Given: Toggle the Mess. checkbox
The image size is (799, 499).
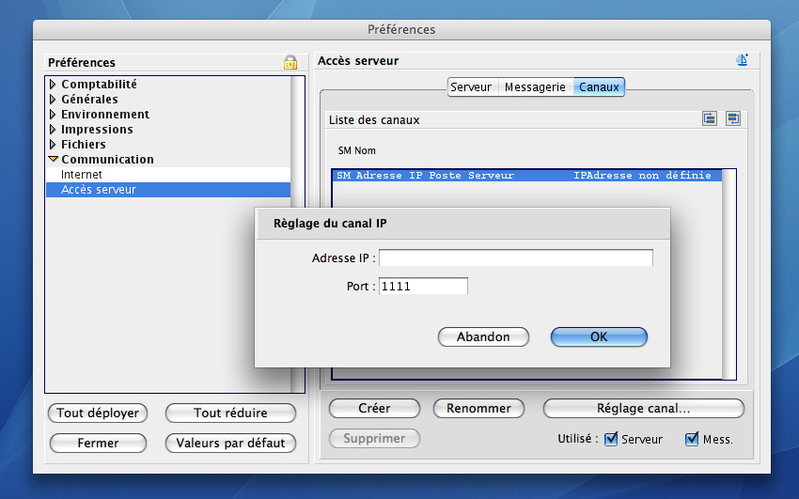Looking at the screenshot, I should pyautogui.click(x=692, y=439).
